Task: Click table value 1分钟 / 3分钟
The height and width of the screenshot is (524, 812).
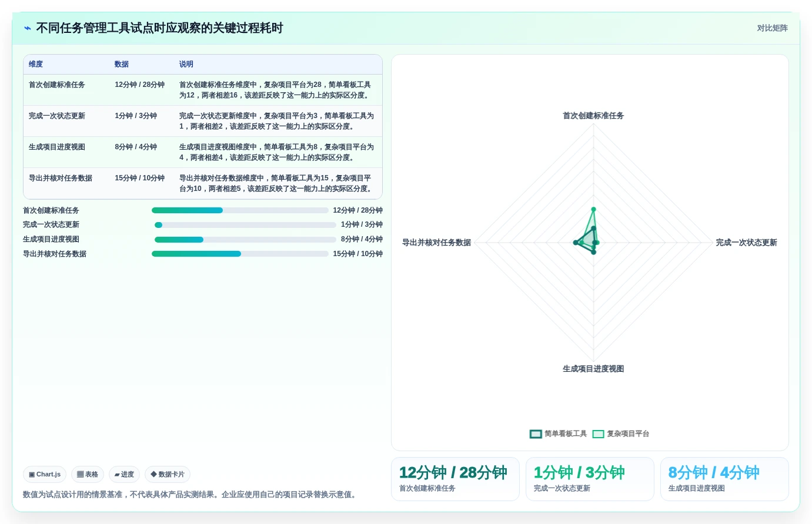Action: coord(136,116)
